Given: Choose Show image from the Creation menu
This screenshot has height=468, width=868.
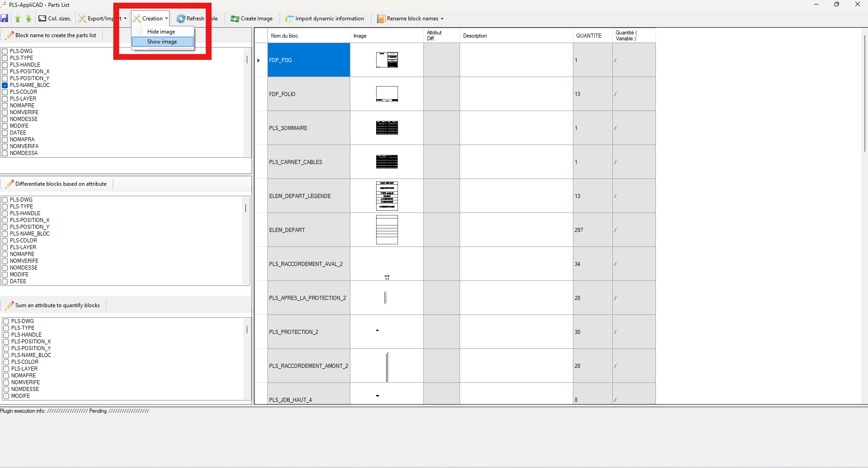Looking at the screenshot, I should tap(162, 42).
